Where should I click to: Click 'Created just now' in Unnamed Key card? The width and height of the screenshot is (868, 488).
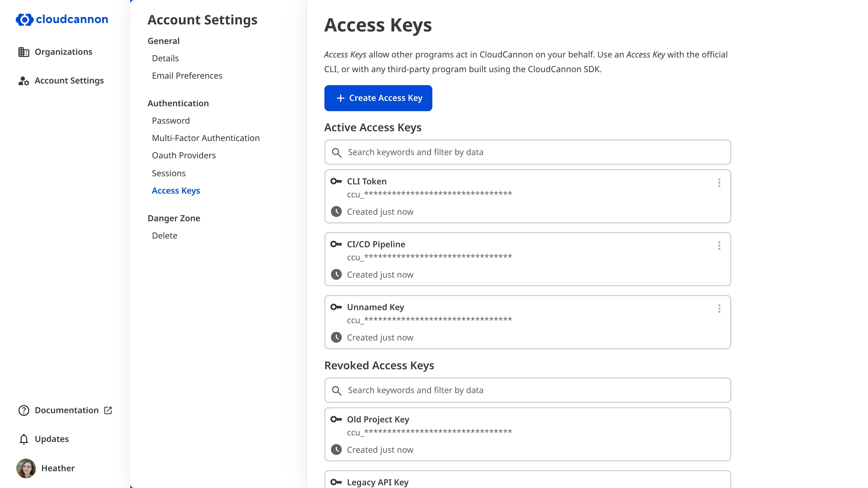[x=380, y=338]
